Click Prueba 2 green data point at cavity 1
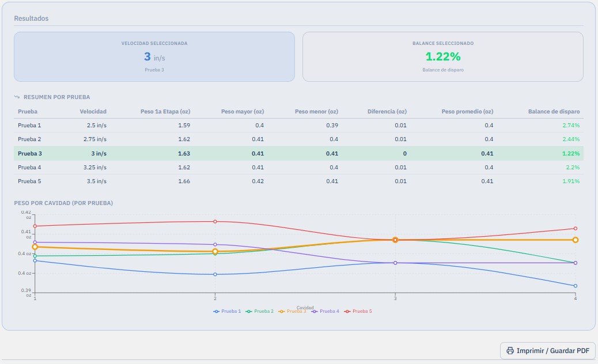Viewport: 598px width, 364px height. (x=35, y=256)
